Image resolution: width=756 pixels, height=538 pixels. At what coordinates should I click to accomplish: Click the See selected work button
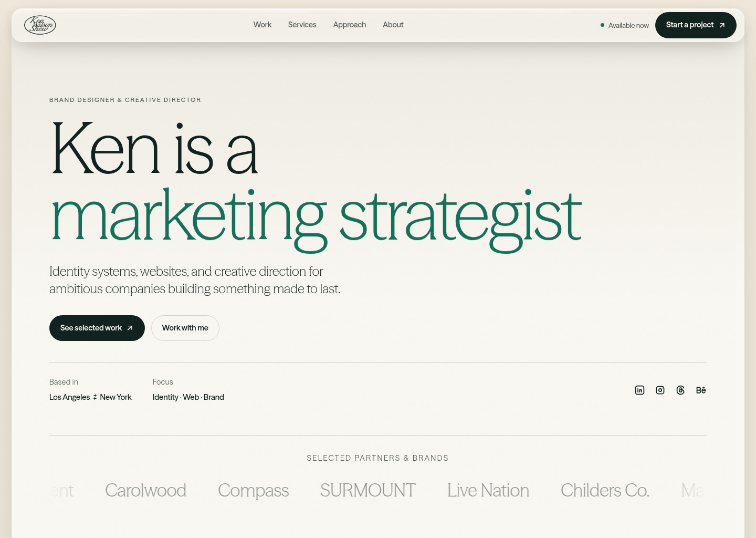pyautogui.click(x=97, y=328)
